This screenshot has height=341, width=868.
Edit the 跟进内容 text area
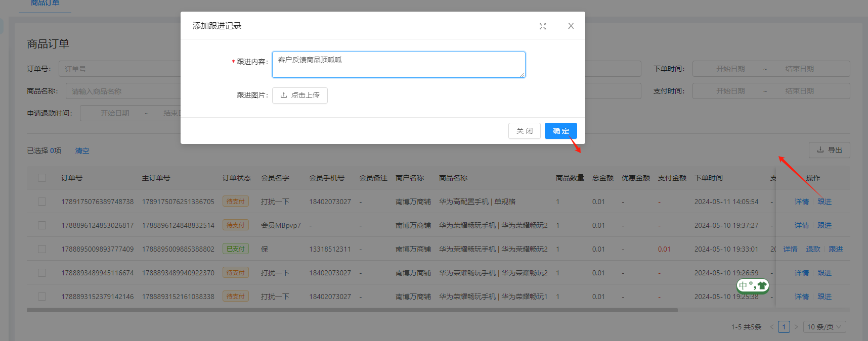[399, 65]
